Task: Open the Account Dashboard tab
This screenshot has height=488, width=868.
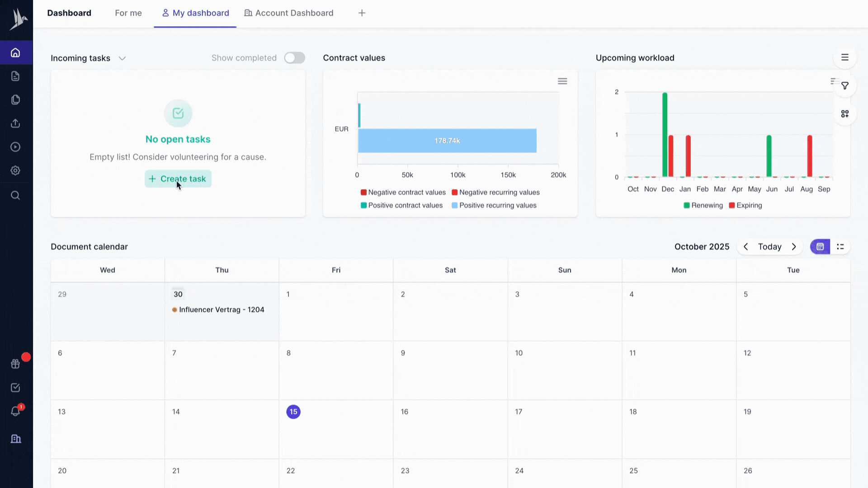Action: [289, 13]
